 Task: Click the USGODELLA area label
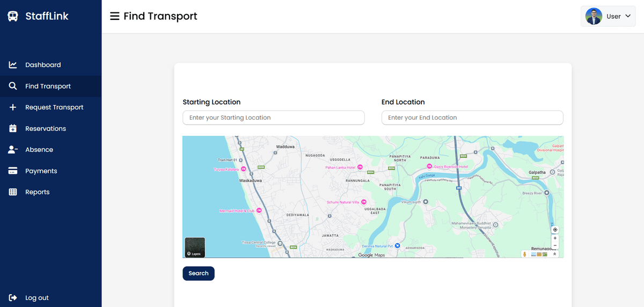tap(340, 159)
